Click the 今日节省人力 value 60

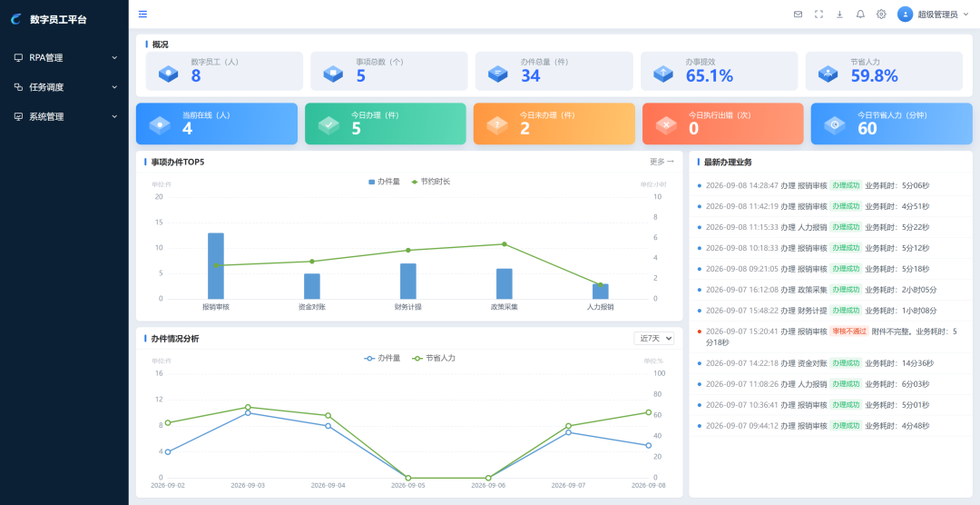[x=867, y=128]
